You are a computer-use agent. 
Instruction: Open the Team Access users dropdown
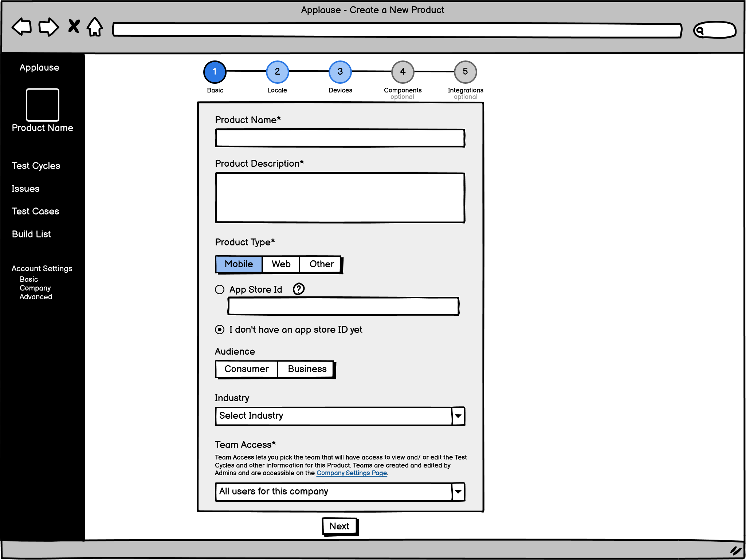point(458,492)
